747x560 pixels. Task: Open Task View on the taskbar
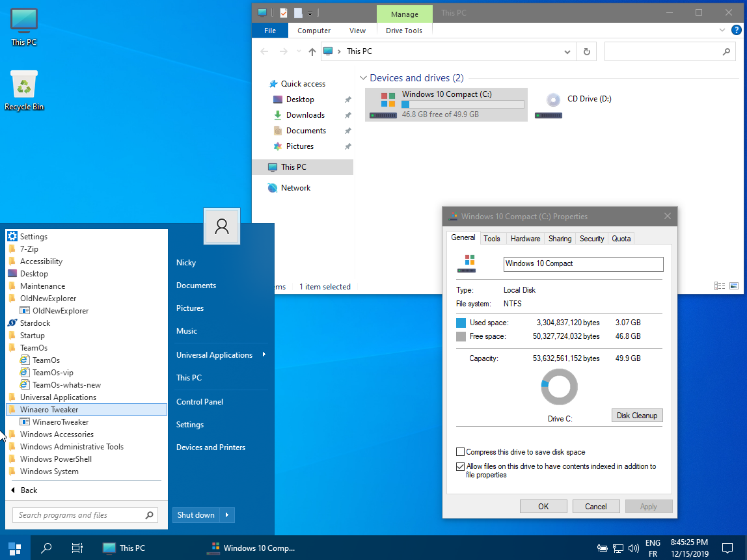(77, 548)
